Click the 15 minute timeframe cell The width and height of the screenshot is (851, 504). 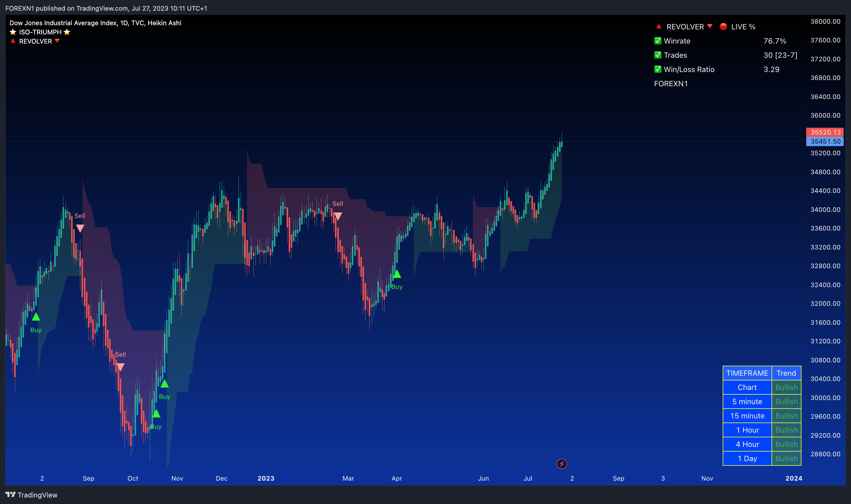coord(747,416)
